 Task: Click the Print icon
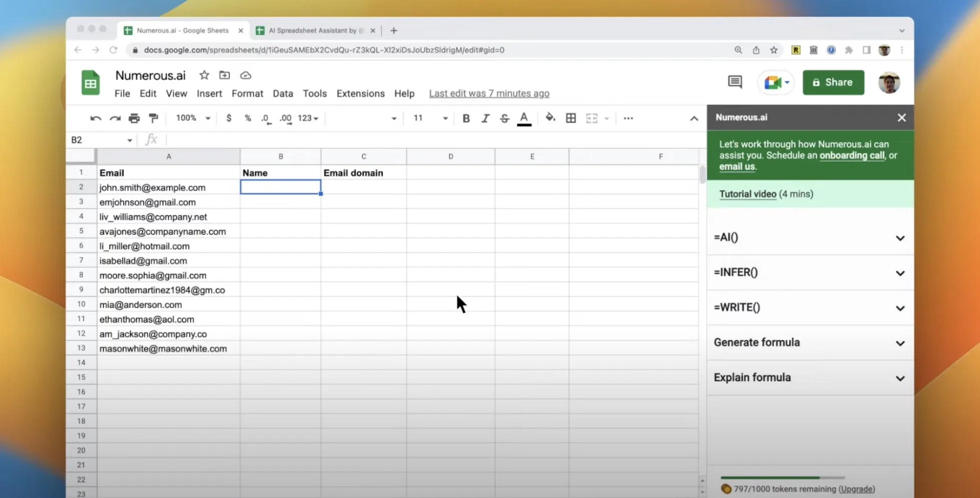[134, 118]
